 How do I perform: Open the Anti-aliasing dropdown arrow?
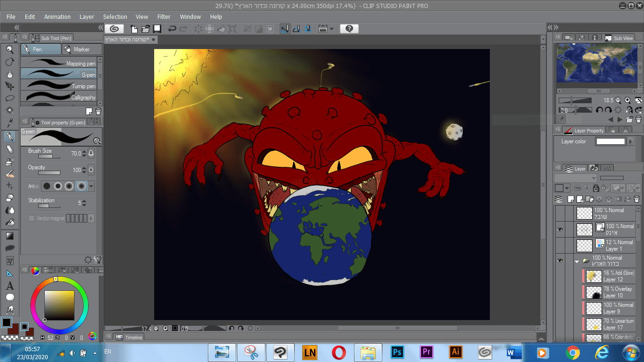pyautogui.click(x=91, y=186)
